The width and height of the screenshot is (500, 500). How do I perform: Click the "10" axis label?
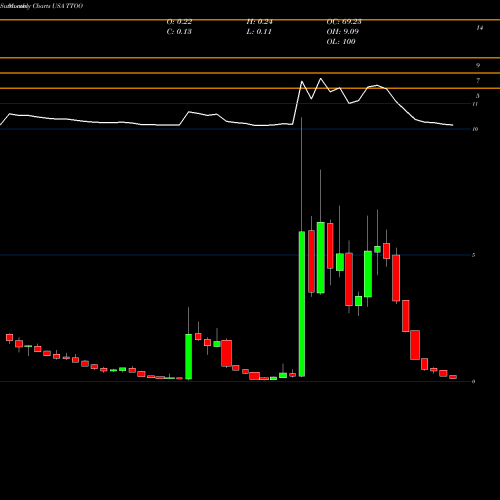[x=475, y=129]
